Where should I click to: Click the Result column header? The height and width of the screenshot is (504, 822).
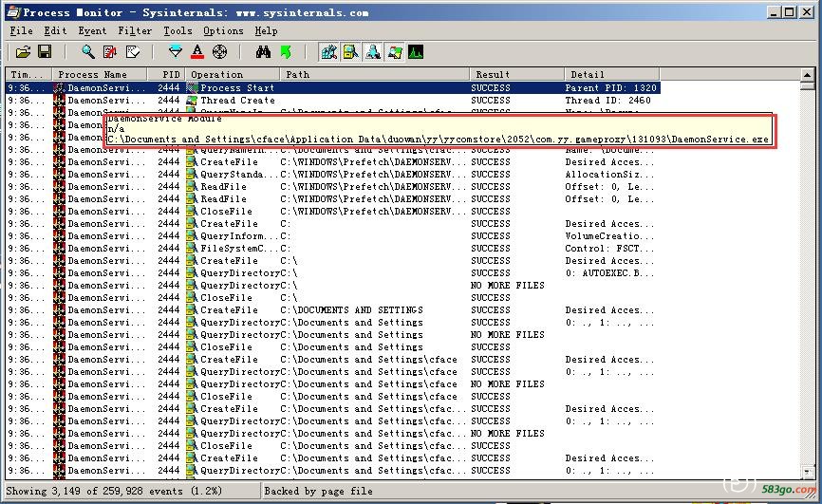pyautogui.click(x=517, y=74)
